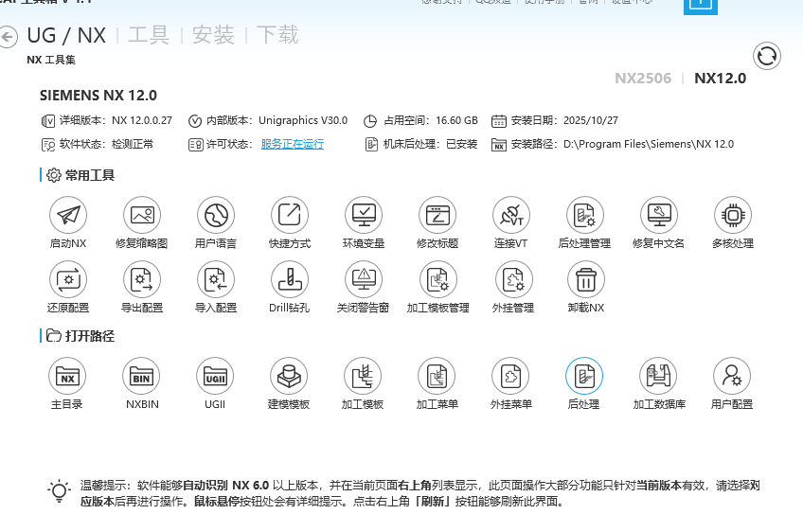Open the NXBIN folder path
The width and height of the screenshot is (803, 532).
141,376
